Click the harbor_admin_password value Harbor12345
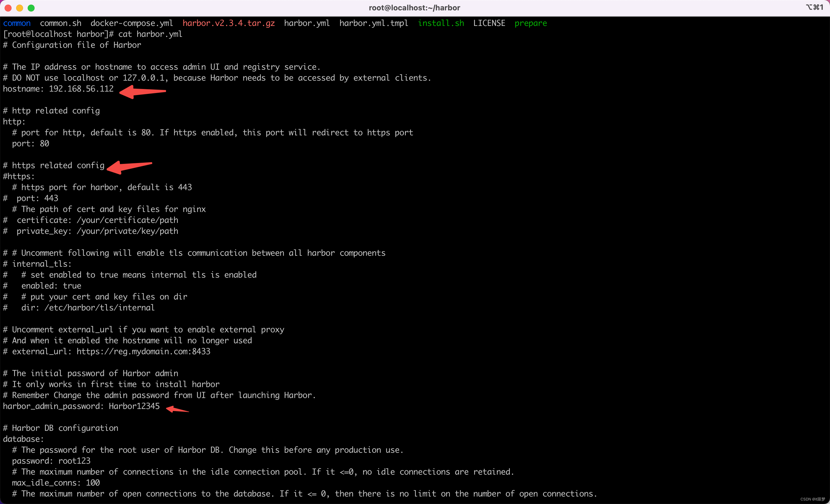 tap(134, 406)
